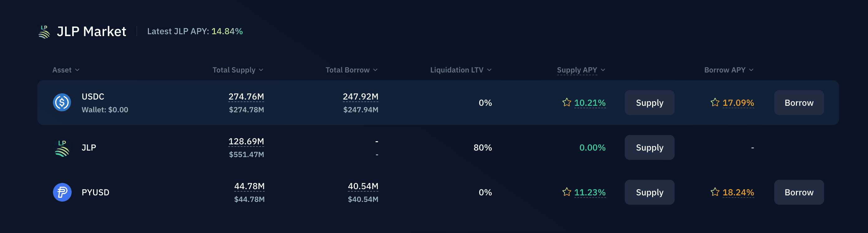
Task: Sort by Borrow APY column header
Action: pos(728,70)
